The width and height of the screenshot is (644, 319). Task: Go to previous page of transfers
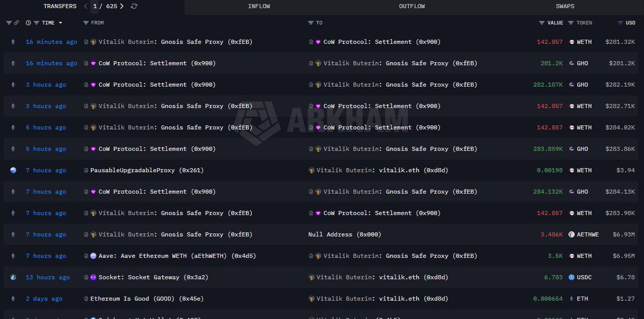(x=86, y=6)
